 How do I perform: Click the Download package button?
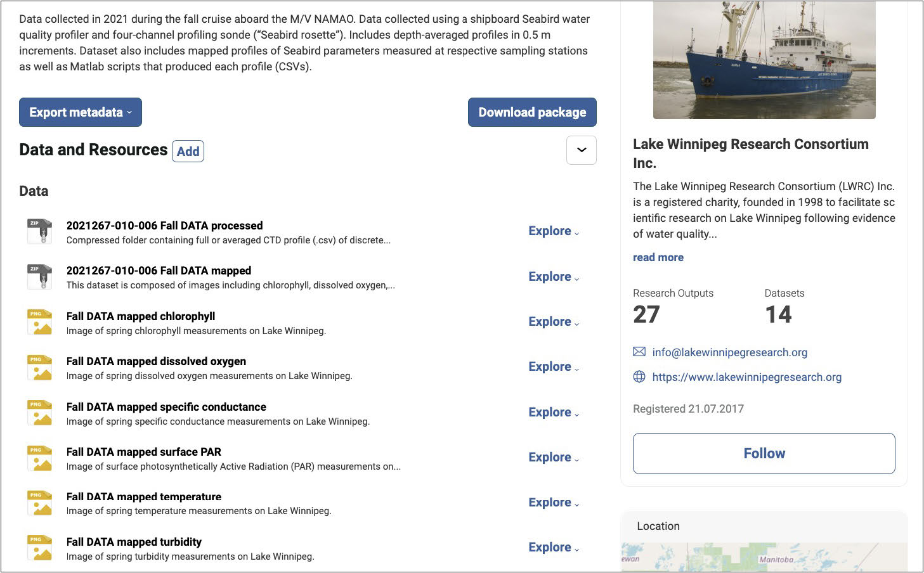532,112
